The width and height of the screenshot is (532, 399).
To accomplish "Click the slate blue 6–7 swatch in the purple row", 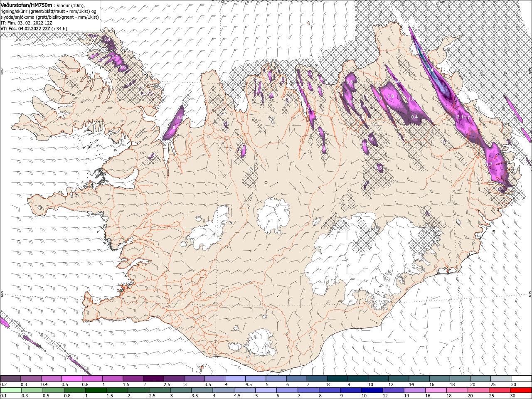I will point(296,379).
